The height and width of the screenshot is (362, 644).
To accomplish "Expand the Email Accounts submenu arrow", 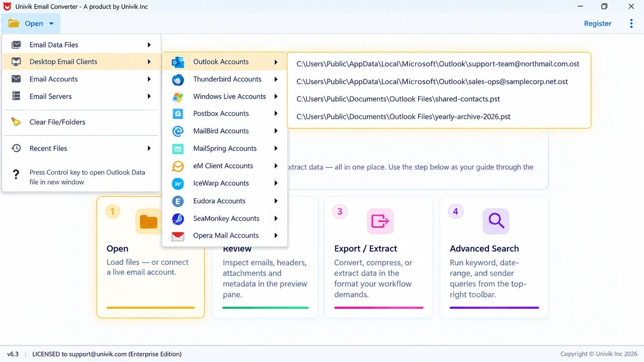I will [149, 79].
